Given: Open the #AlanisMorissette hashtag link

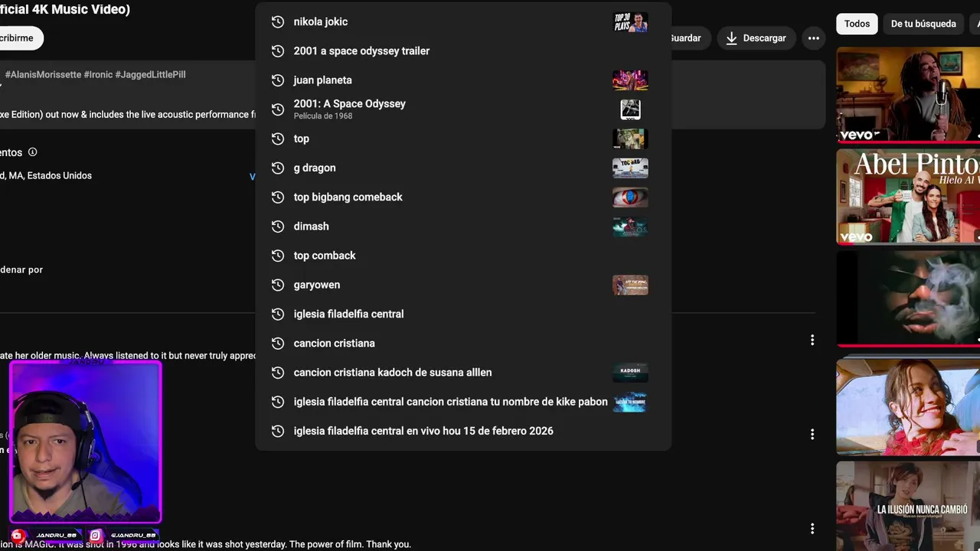Looking at the screenshot, I should 44,74.
